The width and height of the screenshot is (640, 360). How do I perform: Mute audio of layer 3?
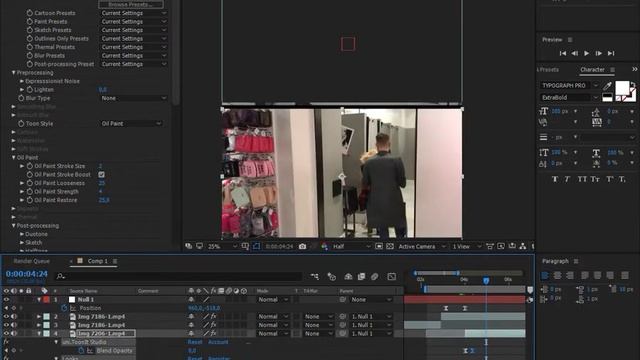coord(14,325)
